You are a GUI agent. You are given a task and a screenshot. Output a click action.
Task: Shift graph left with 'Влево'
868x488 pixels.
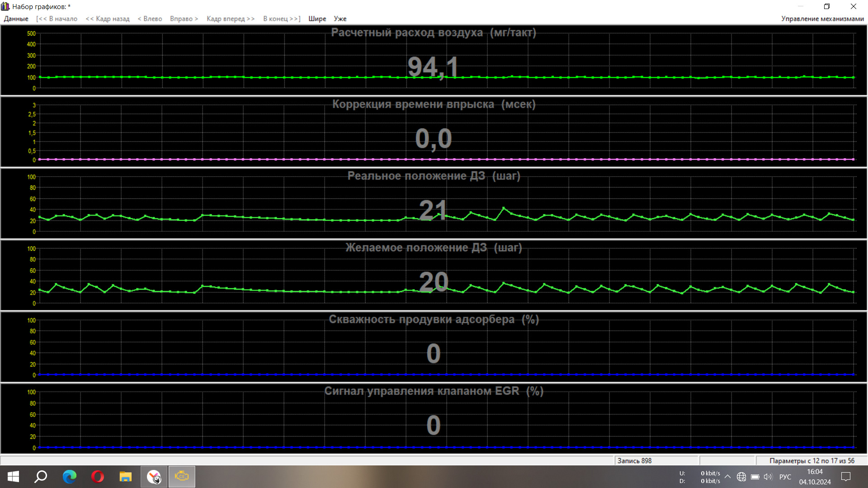(x=150, y=19)
